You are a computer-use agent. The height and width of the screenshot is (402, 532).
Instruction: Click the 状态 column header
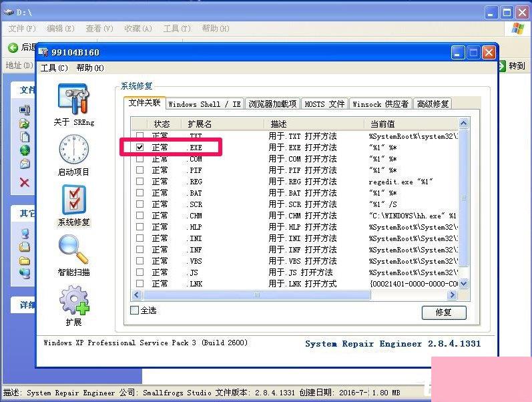(164, 124)
